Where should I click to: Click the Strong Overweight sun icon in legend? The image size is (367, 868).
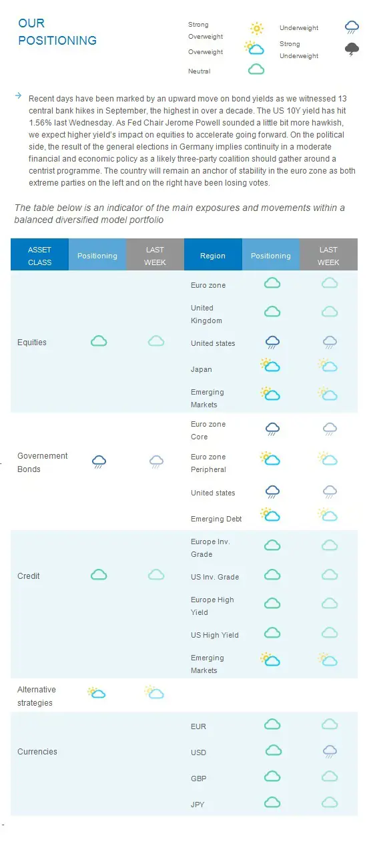pyautogui.click(x=256, y=29)
